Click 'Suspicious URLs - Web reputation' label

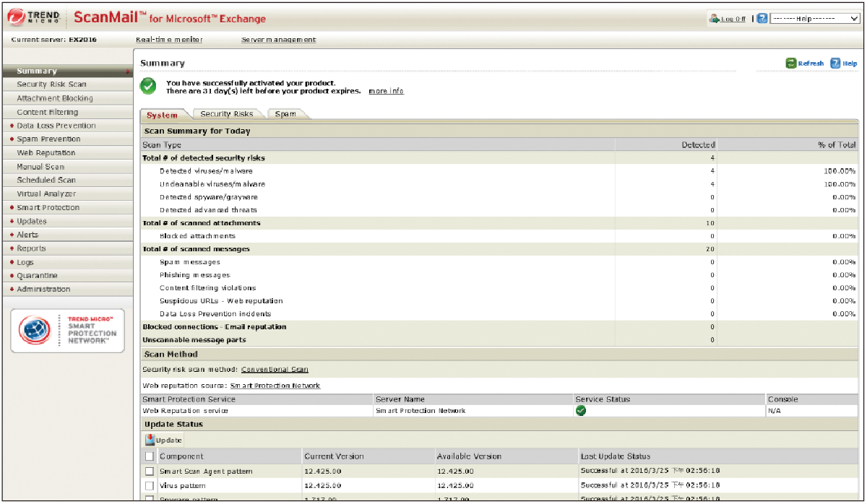221,301
